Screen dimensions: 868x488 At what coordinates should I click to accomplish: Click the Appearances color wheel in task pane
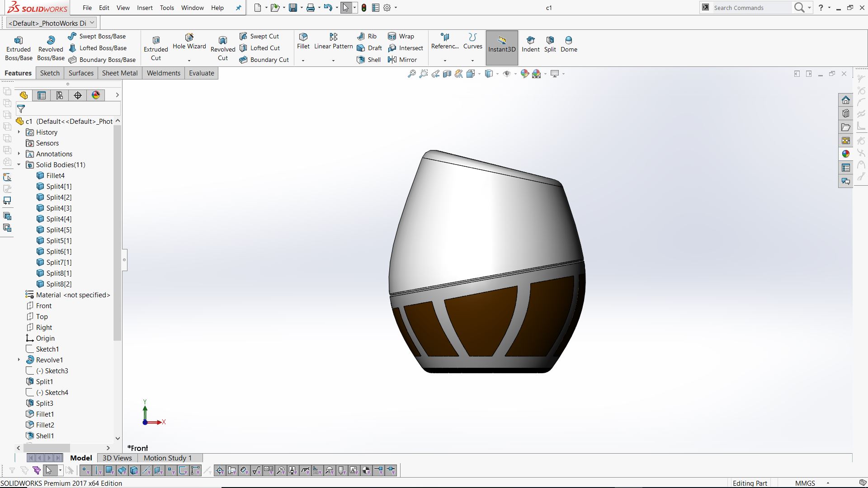(x=845, y=154)
